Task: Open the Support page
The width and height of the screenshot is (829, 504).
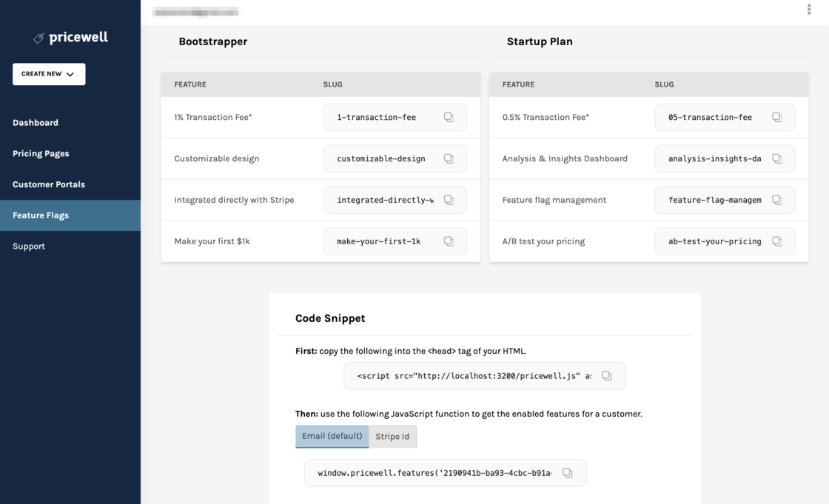Action: click(29, 246)
